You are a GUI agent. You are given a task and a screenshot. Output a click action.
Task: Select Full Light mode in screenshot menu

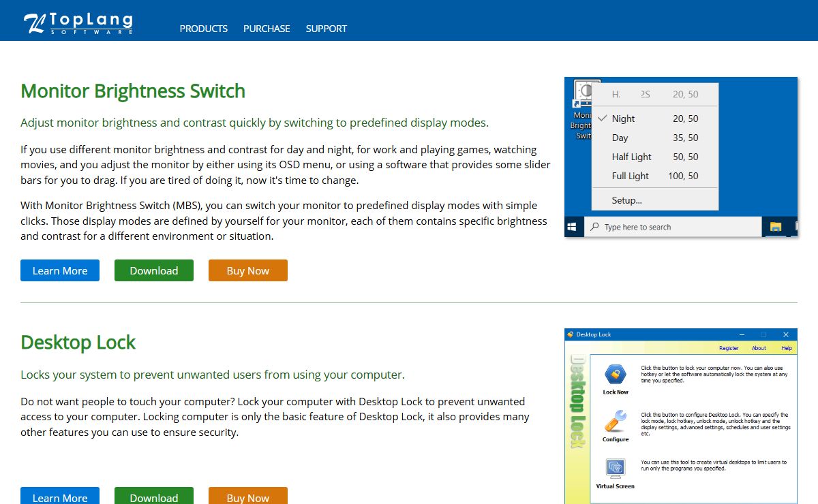pos(656,176)
